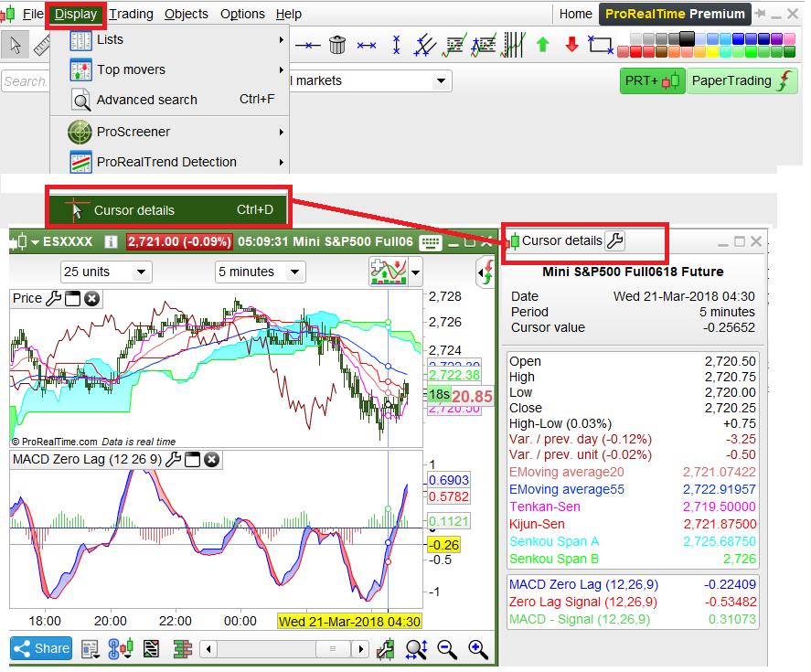Open the Trading menu

coord(131,14)
